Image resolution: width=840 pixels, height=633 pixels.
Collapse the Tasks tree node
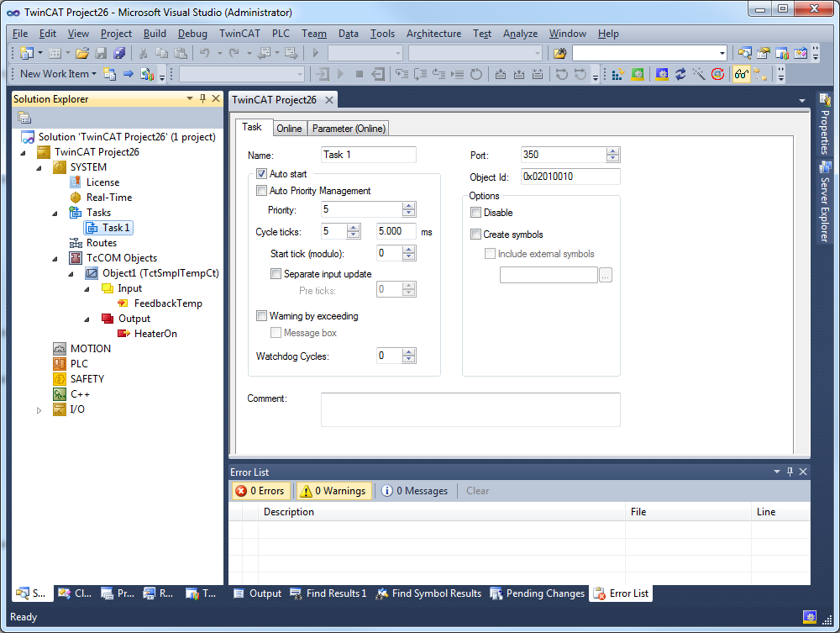pos(55,214)
